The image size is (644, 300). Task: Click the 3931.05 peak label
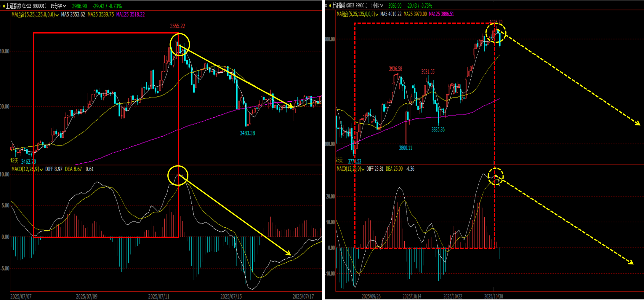(428, 72)
